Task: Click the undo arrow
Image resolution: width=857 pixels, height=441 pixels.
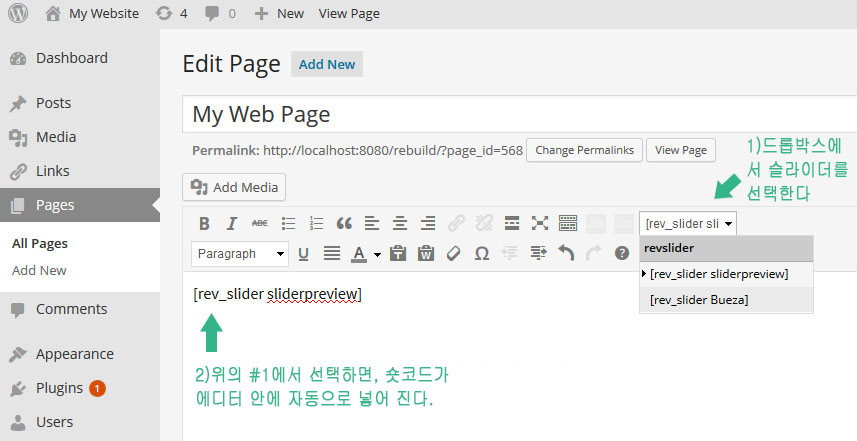Action: [566, 253]
